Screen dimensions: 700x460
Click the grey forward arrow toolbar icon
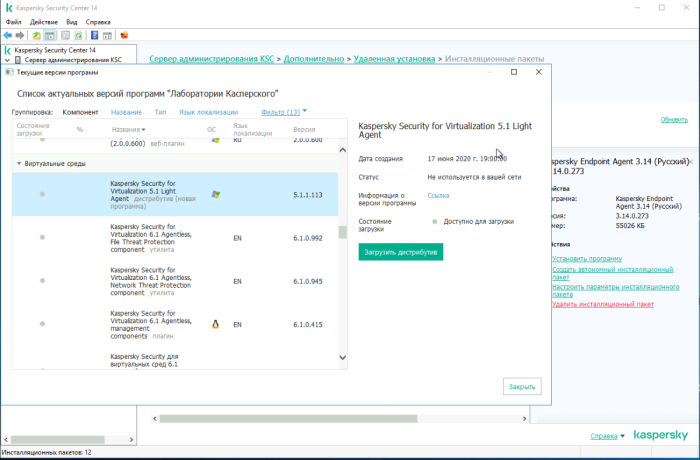(x=20, y=35)
